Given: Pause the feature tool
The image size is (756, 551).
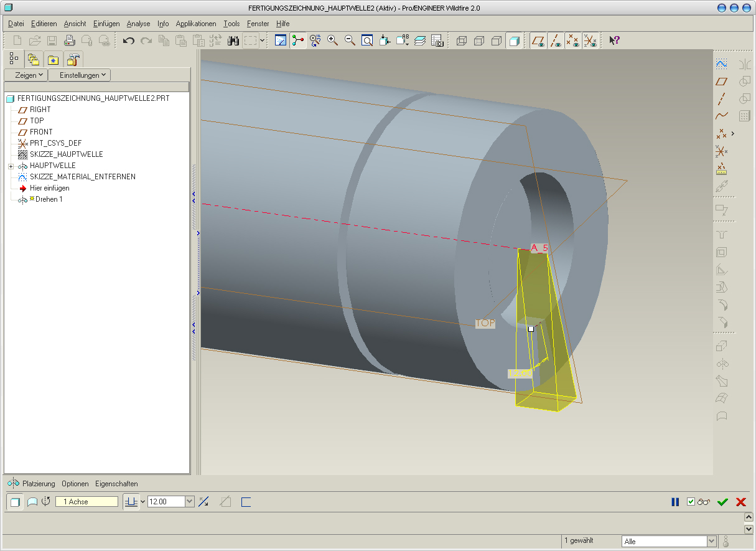Looking at the screenshot, I should click(x=675, y=502).
